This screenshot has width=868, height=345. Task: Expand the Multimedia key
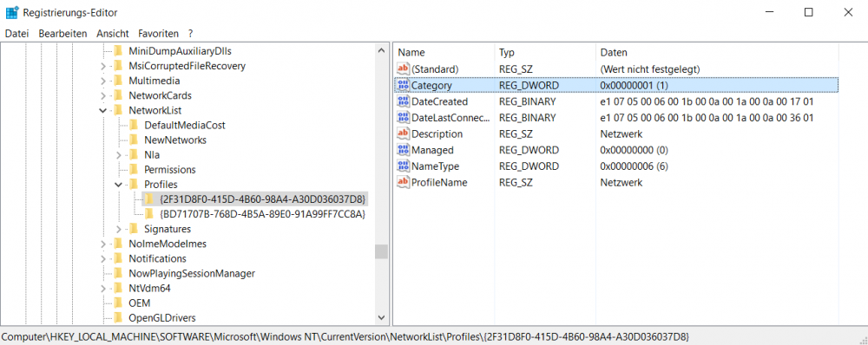[103, 81]
